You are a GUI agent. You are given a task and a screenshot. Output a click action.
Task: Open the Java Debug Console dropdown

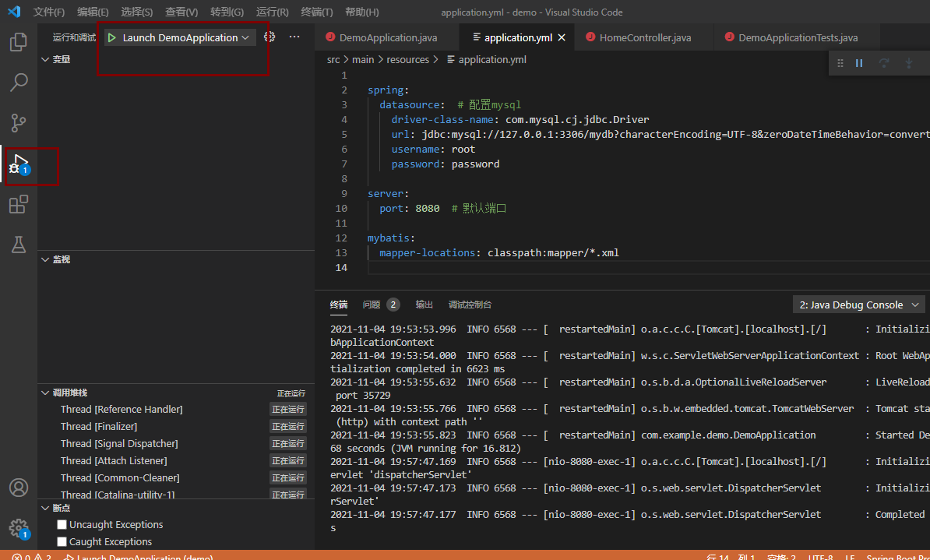tap(858, 304)
